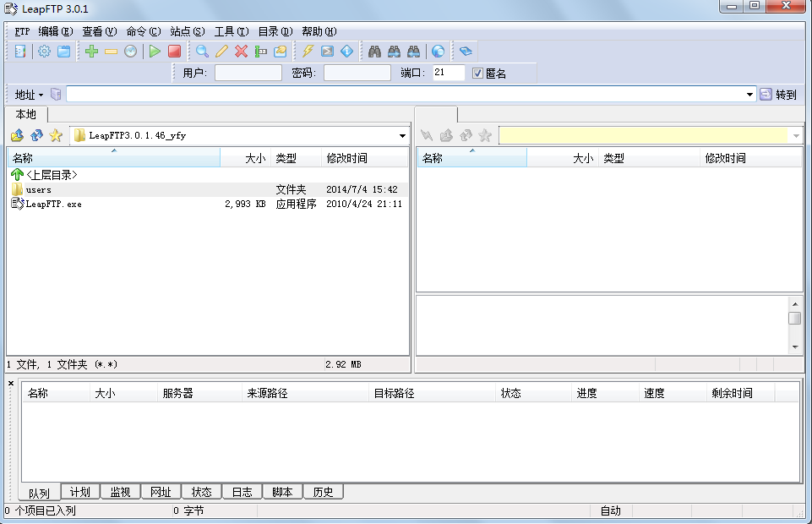The image size is (812, 524).
Task: Open the 目录(D) menu
Action: coord(275,31)
